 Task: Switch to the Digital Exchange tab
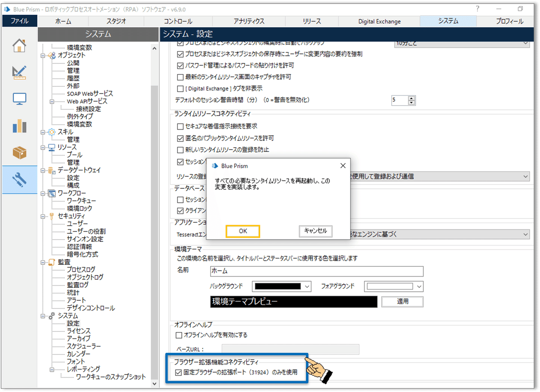[x=379, y=21]
